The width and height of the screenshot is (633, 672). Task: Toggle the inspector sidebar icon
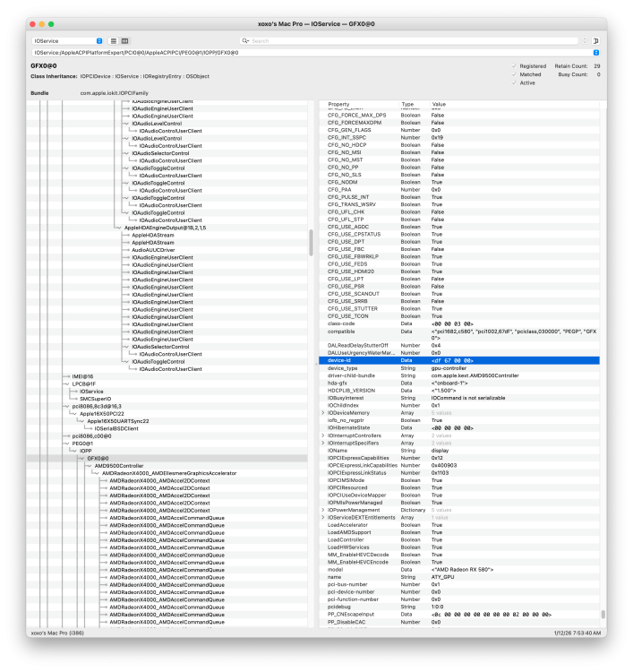[x=595, y=41]
